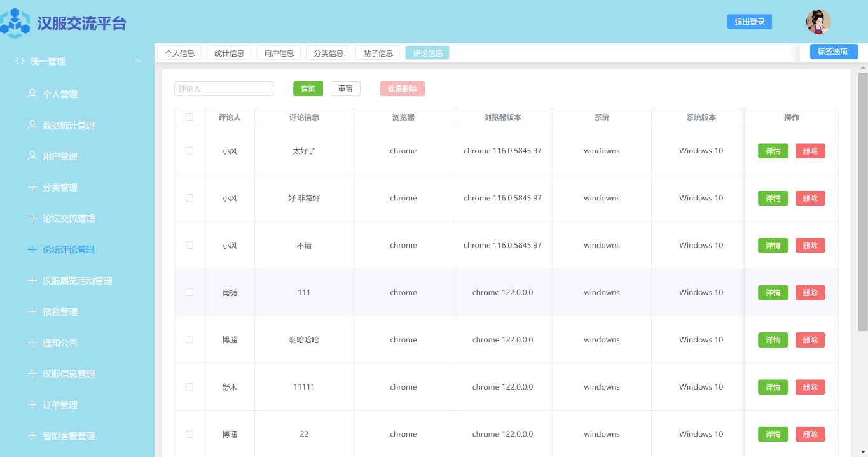Screen dimensions: 868x457
Task: Click the person icon beside 用户管理
Action: (x=32, y=156)
